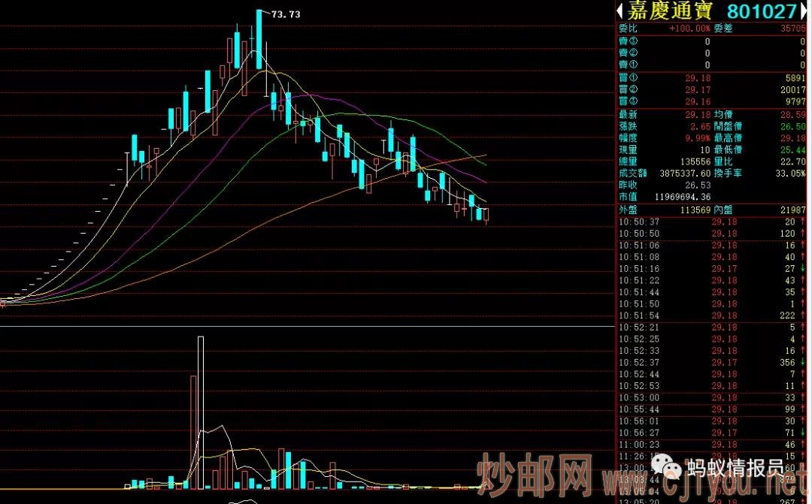Click the 成交額 value 3875337.60
812x504 pixels.
coord(685,174)
